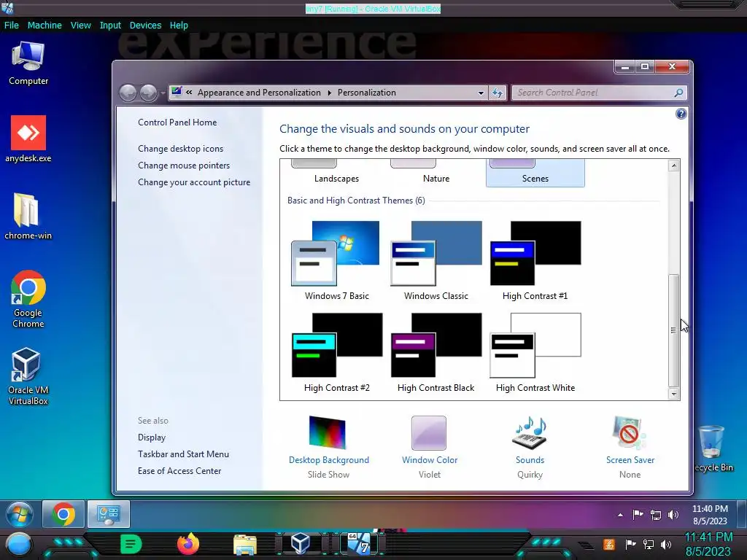
Task: Select the Landscapes theme
Action: (x=336, y=174)
